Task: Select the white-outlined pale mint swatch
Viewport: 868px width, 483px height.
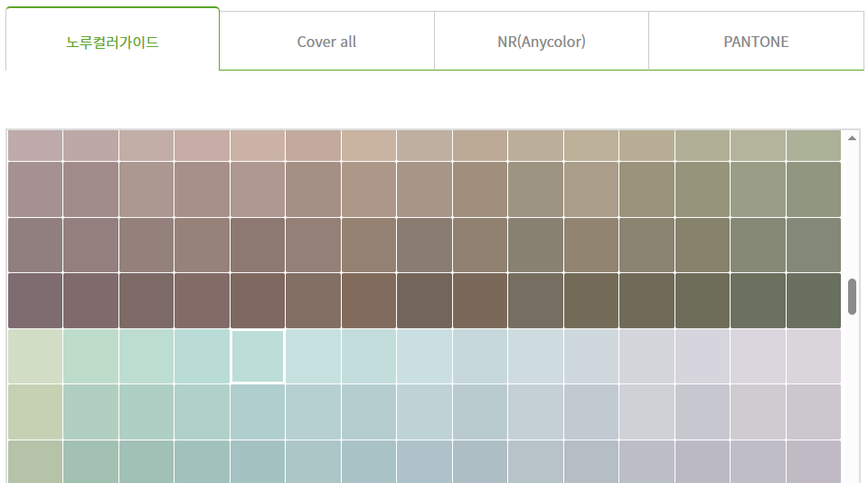Action: coord(258,356)
